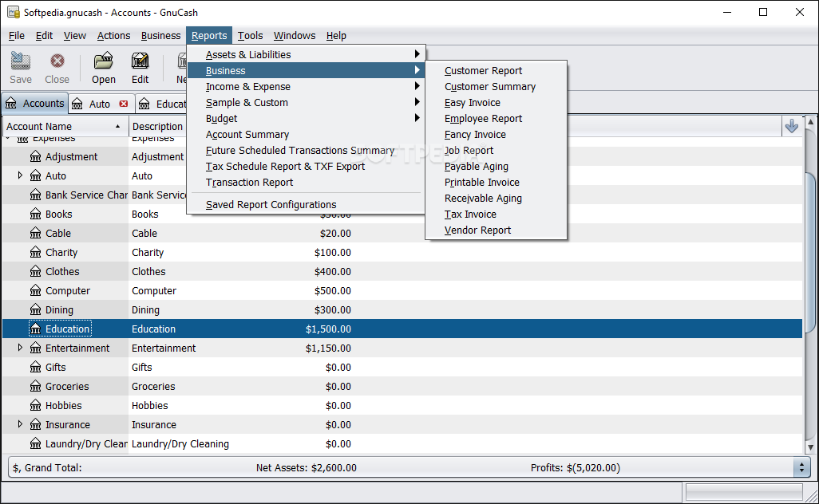Switch to the Auto tab
The height and width of the screenshot is (504, 819).
coord(102,104)
